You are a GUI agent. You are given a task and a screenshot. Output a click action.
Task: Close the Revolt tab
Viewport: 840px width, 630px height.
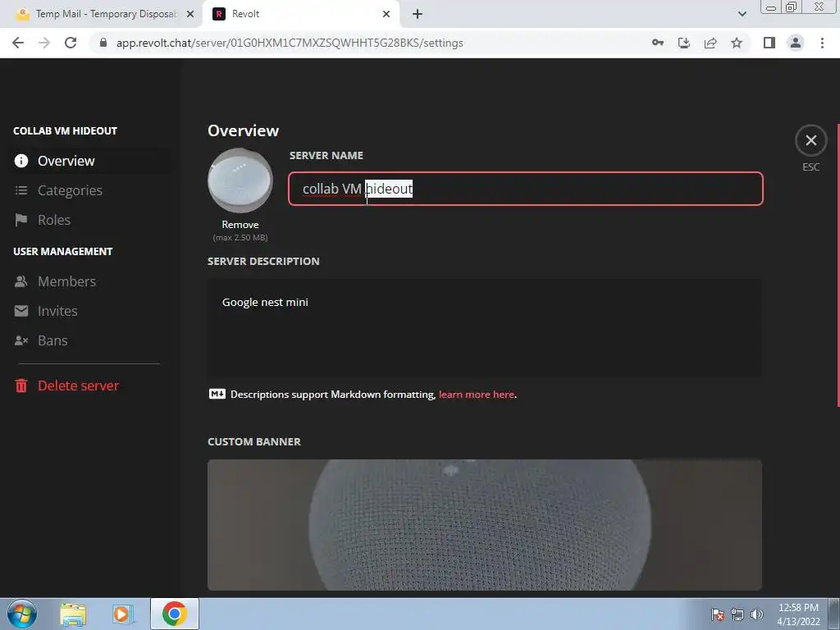386,15
